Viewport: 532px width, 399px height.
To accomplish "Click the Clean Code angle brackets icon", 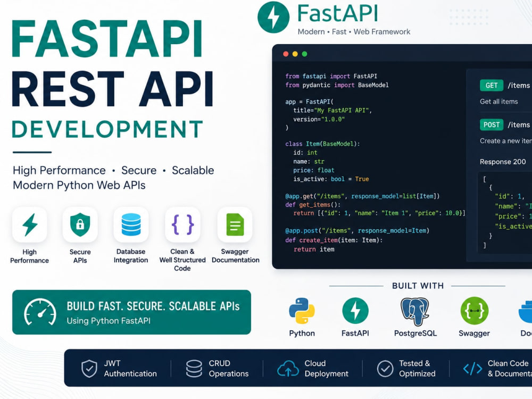I will (x=472, y=369).
